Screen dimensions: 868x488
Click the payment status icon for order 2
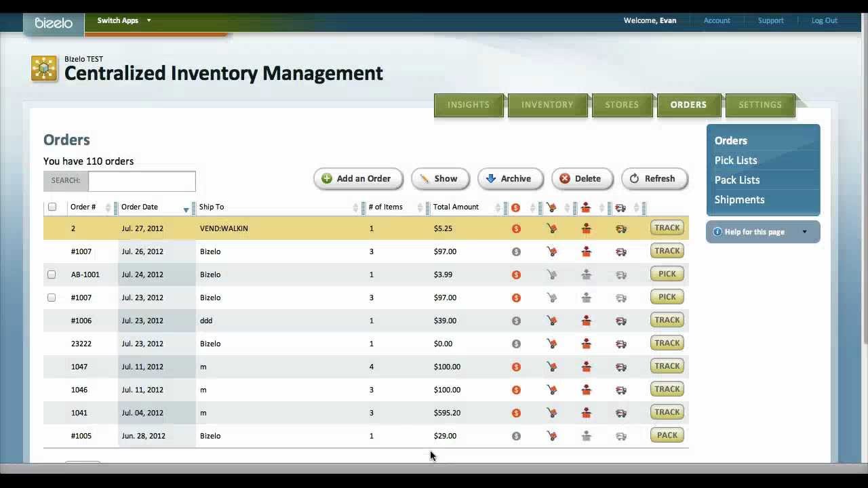[x=516, y=229]
